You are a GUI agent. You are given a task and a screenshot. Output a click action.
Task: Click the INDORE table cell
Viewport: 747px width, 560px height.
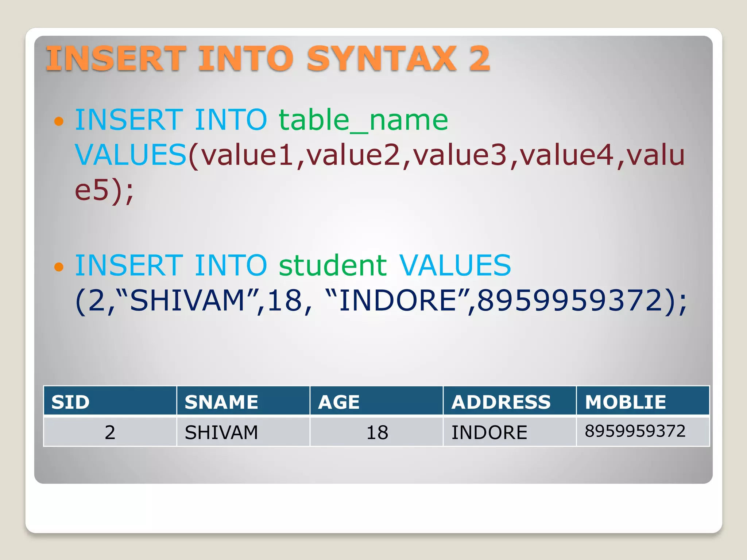pos(510,432)
